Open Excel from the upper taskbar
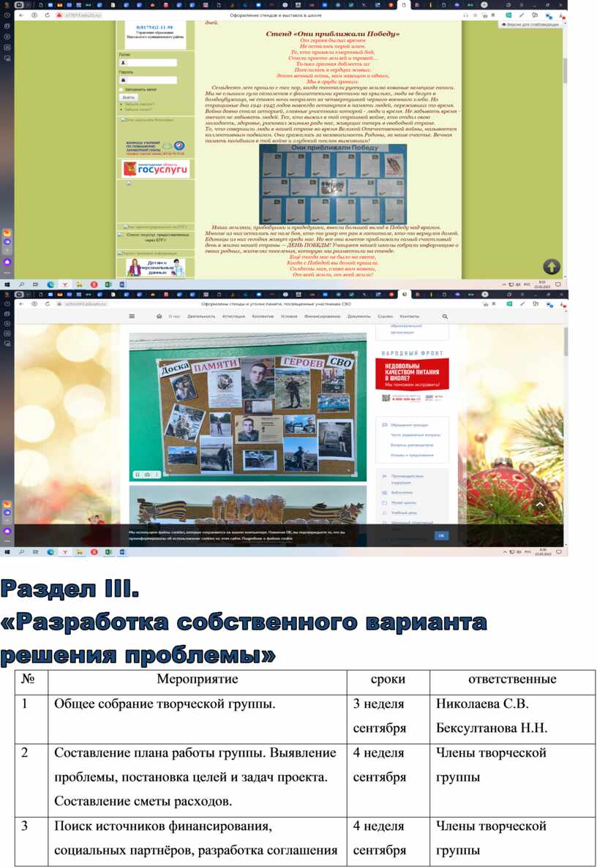Viewport: 597px width, 868px height. pyautogui.click(x=108, y=284)
